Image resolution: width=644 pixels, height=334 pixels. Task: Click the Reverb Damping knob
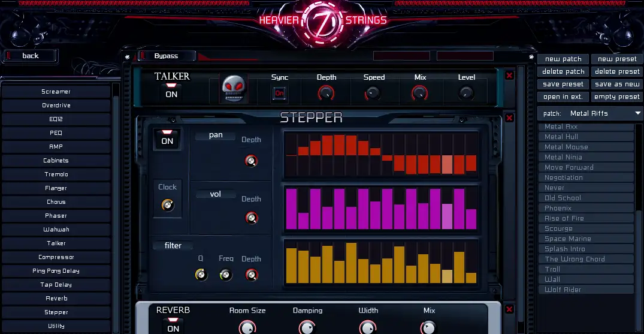pyautogui.click(x=307, y=327)
